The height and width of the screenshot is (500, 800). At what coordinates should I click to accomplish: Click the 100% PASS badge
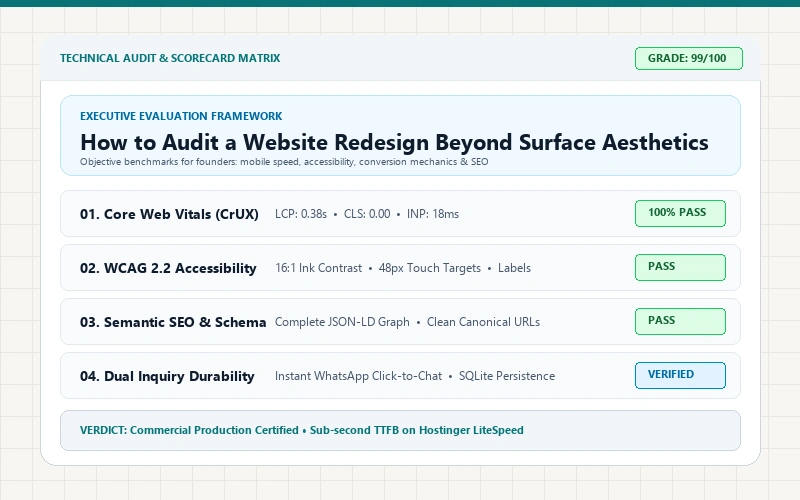[680, 213]
